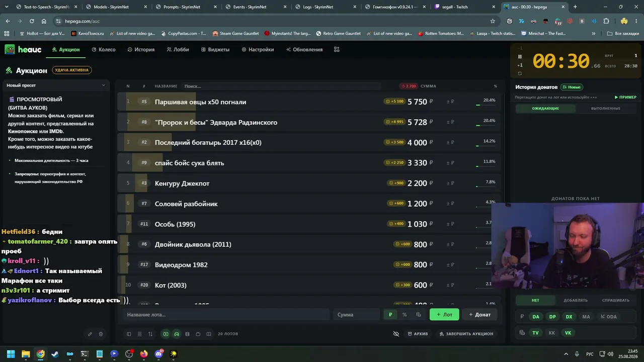The height and width of the screenshot is (362, 644).
Task: Toggle the VK points source
Action: (x=568, y=333)
